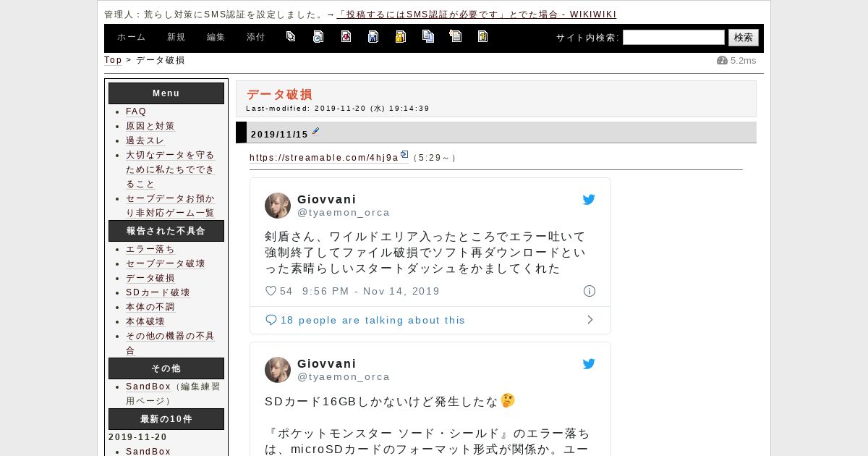Open the ホーム menu item

pos(132,38)
